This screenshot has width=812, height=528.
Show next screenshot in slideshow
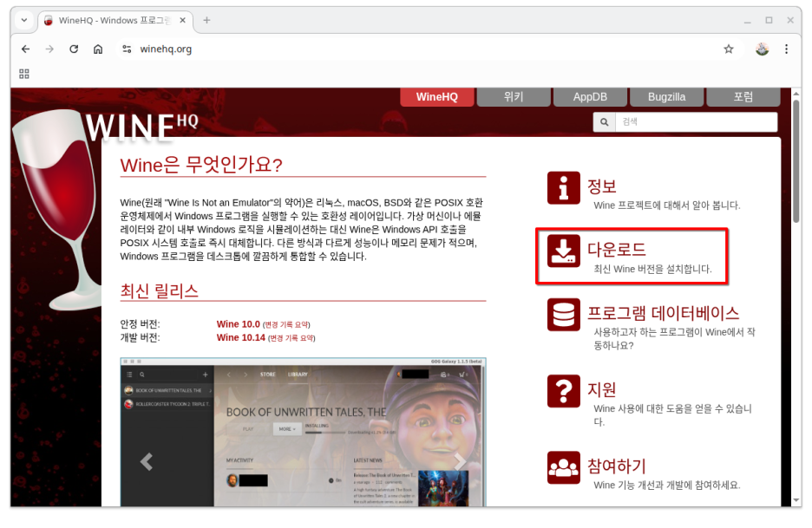459,461
